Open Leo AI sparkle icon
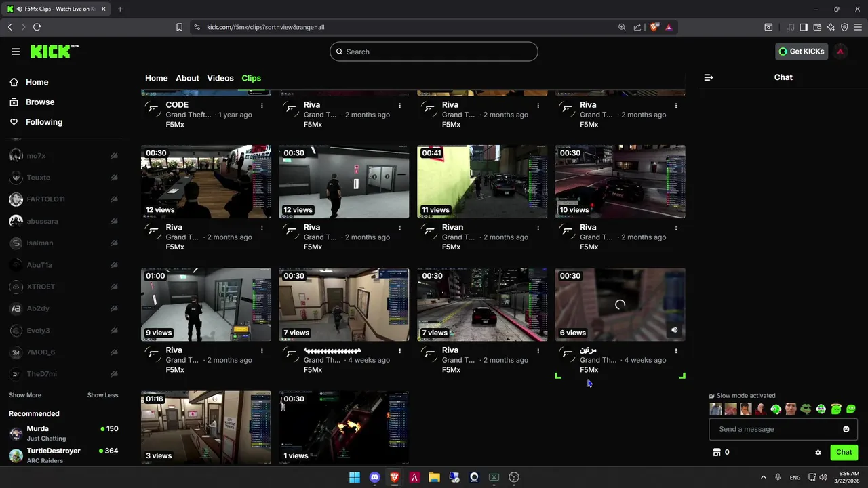This screenshot has width=868, height=488. 831,27
